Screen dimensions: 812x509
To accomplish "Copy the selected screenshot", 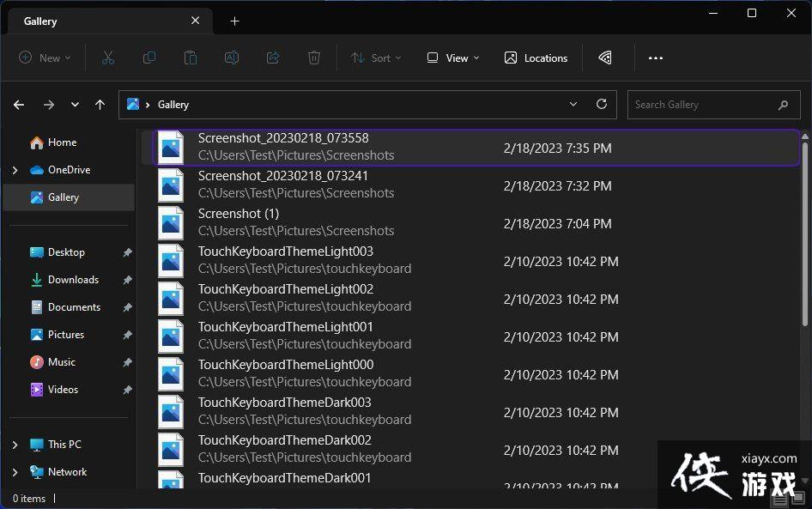I will [149, 58].
